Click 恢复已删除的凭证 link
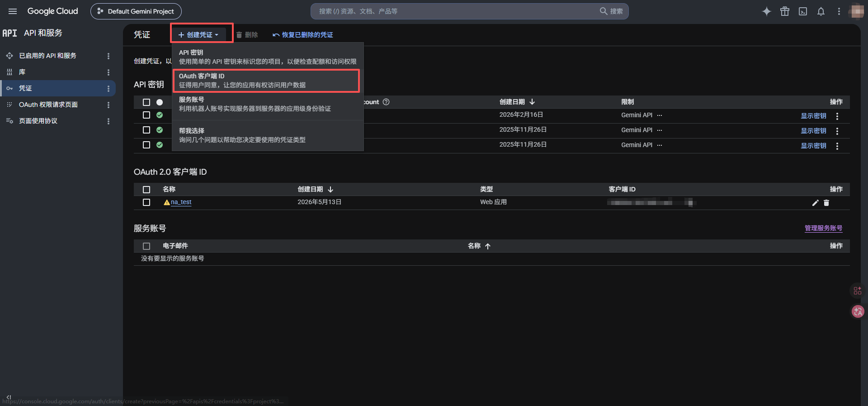Viewport: 868px width, 406px height. [x=302, y=35]
